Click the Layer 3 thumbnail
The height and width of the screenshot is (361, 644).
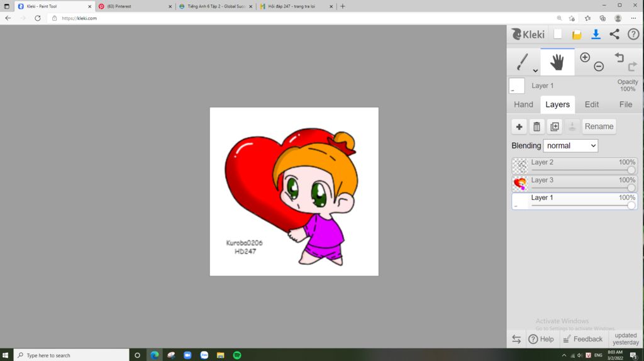point(520,184)
